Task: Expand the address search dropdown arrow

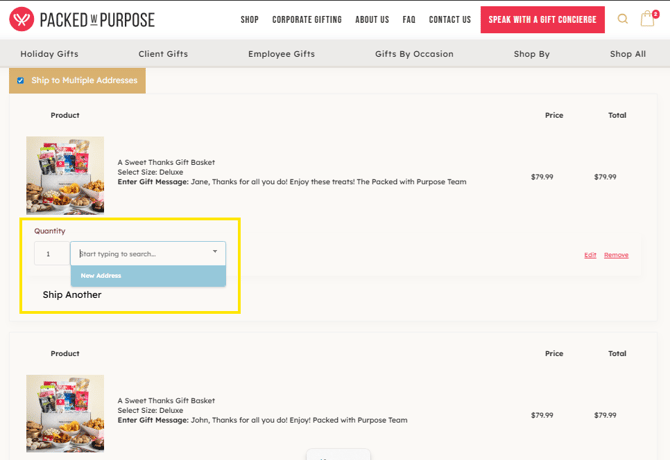Action: click(215, 251)
